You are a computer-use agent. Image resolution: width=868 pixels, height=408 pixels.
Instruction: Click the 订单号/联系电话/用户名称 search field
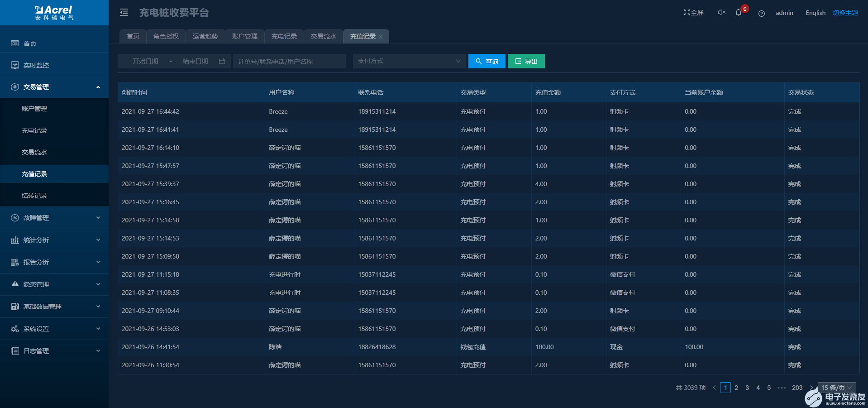click(x=289, y=61)
